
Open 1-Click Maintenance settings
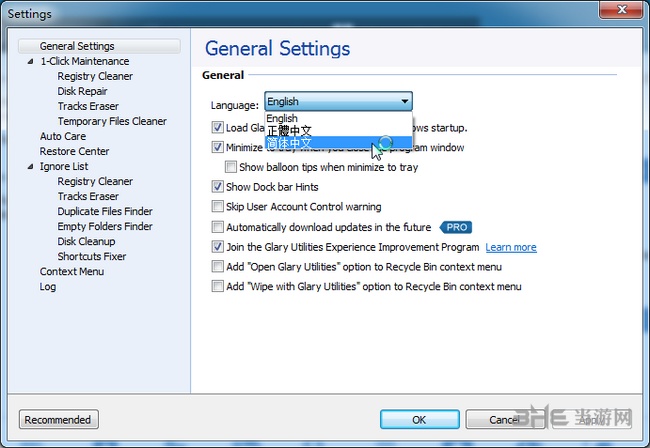[85, 61]
